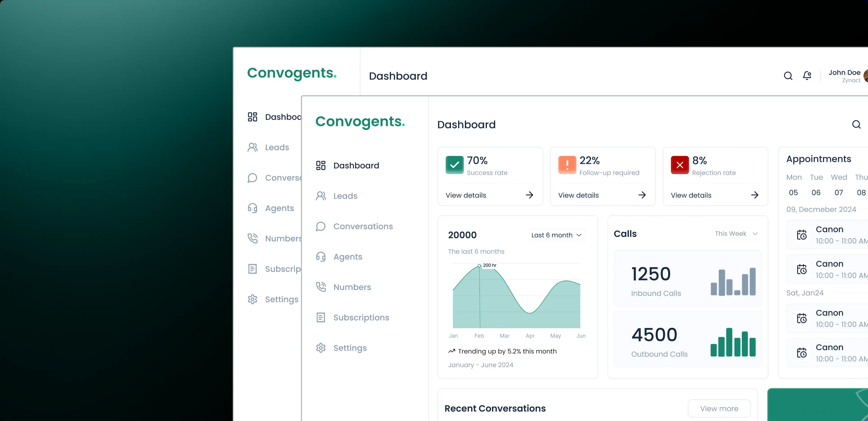Click the View more button
The image size is (868, 421).
(x=719, y=408)
